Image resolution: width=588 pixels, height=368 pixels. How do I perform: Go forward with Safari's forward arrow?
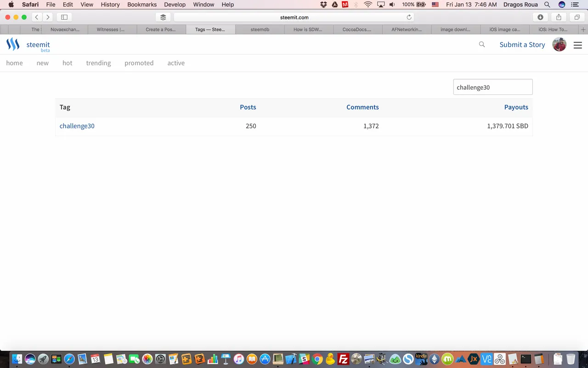pyautogui.click(x=48, y=17)
